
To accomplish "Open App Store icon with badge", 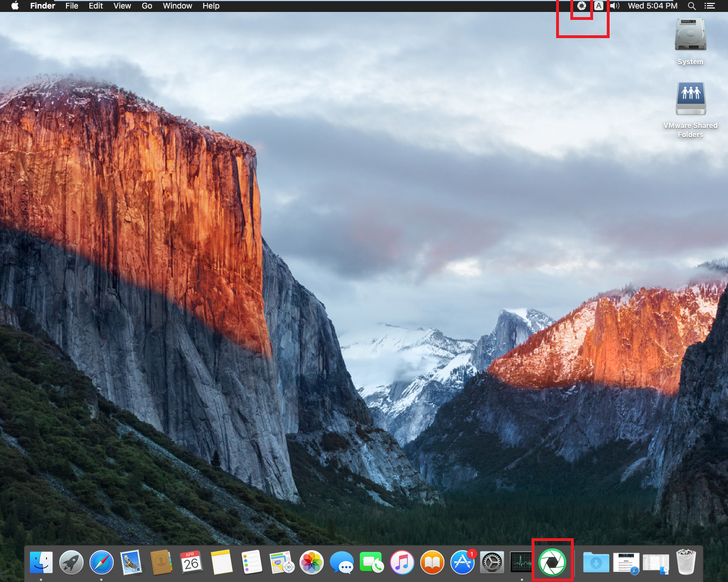I will click(463, 563).
